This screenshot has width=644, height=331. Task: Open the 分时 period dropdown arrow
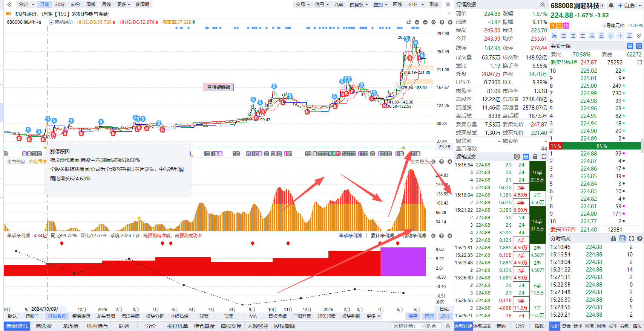[33, 5]
